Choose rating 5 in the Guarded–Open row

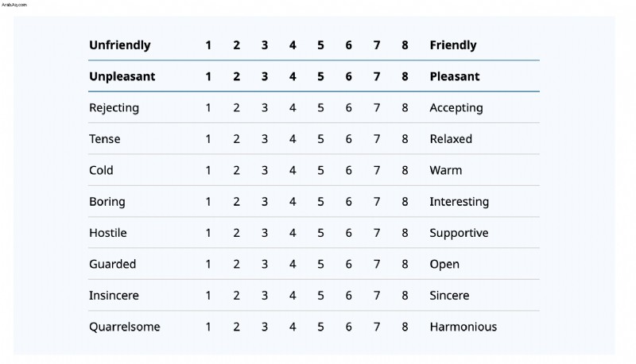pos(320,264)
